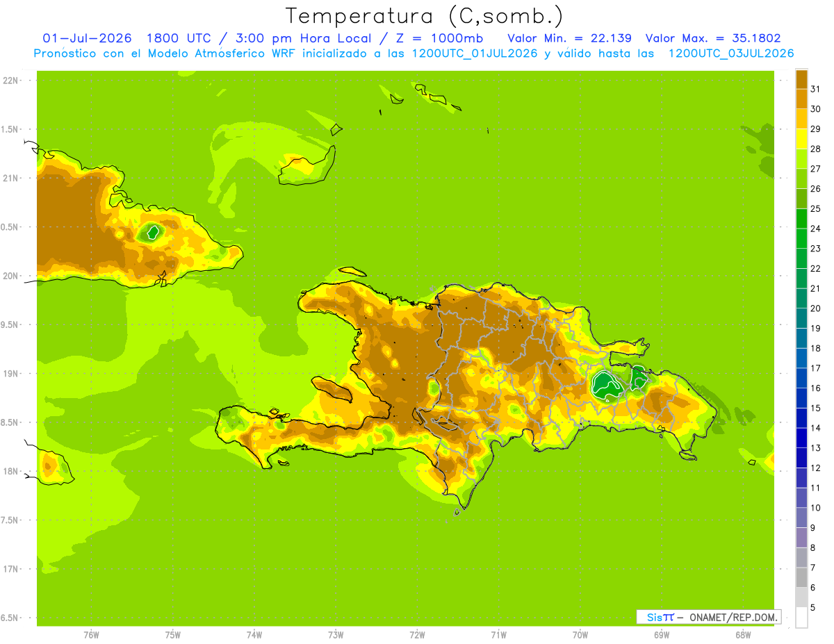Click 'Valor Min. = 22.139' text
This screenshot has height=644, width=834.
pyautogui.click(x=569, y=38)
